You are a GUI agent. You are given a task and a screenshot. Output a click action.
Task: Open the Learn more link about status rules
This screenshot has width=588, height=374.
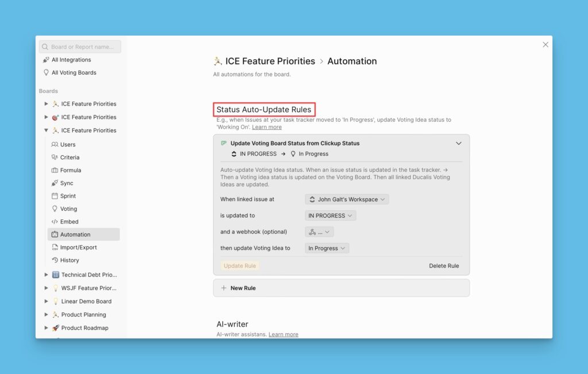(266, 126)
